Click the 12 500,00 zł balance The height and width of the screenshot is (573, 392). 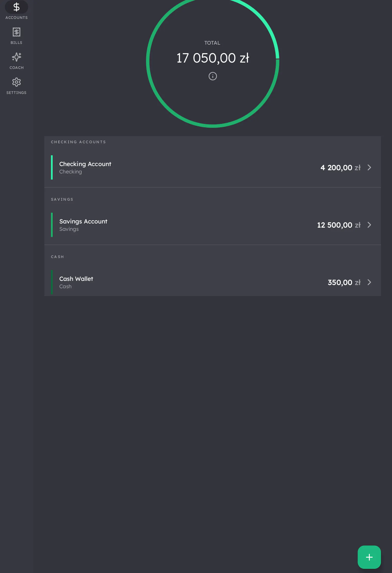pyautogui.click(x=339, y=225)
